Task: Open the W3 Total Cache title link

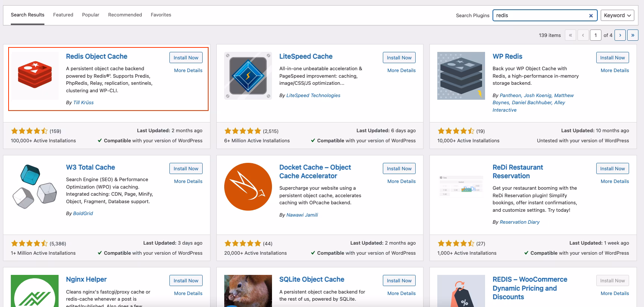Action: click(x=90, y=167)
